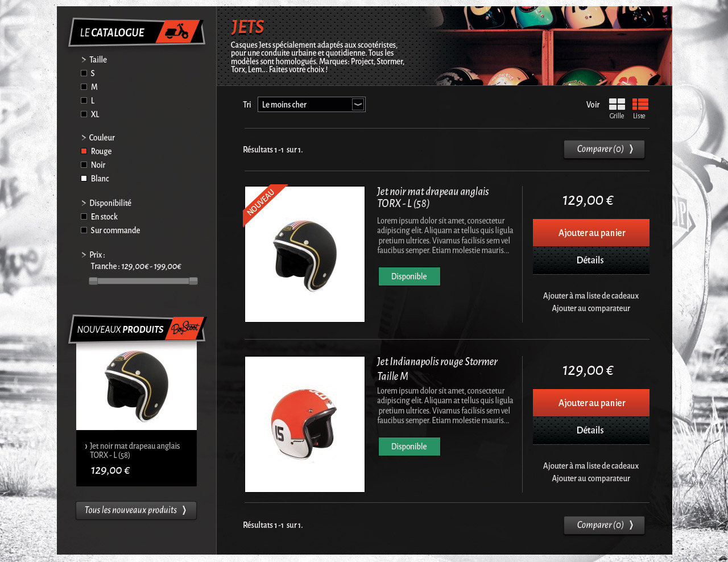The height and width of the screenshot is (562, 728).
Task: Switch to Liste view icon
Action: [640, 104]
